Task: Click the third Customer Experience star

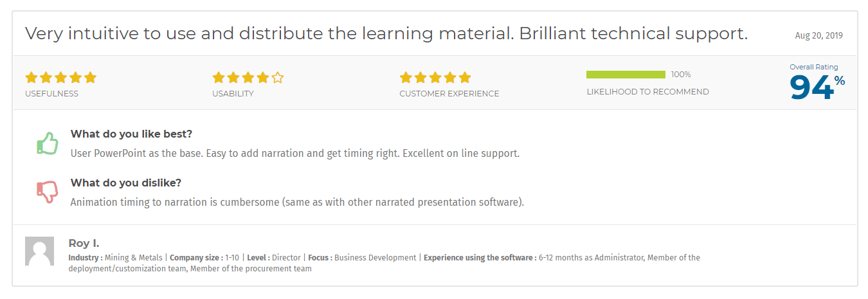Action: click(435, 78)
